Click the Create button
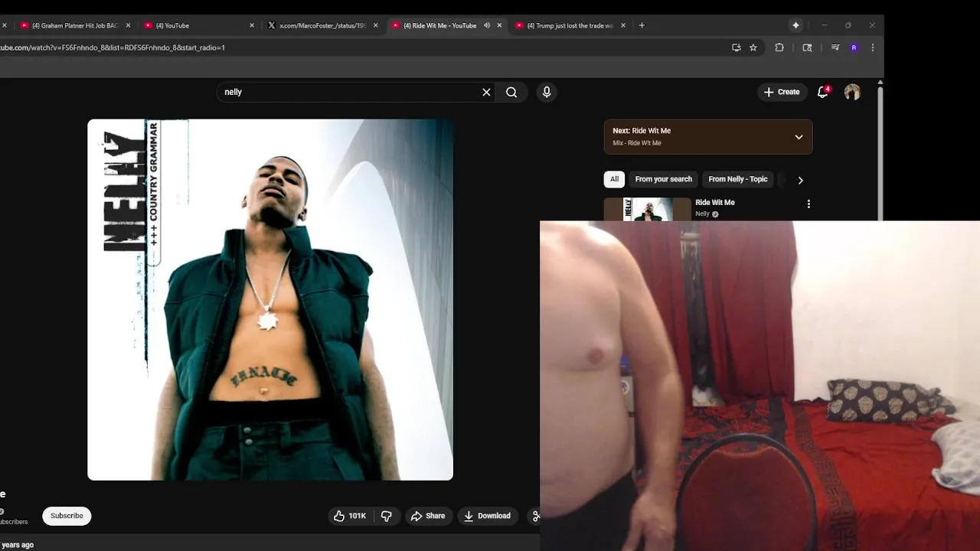980x551 pixels. 782,92
